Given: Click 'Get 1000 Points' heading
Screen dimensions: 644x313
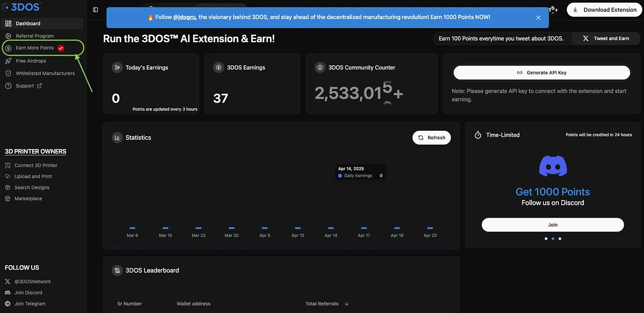Looking at the screenshot, I should [x=553, y=192].
